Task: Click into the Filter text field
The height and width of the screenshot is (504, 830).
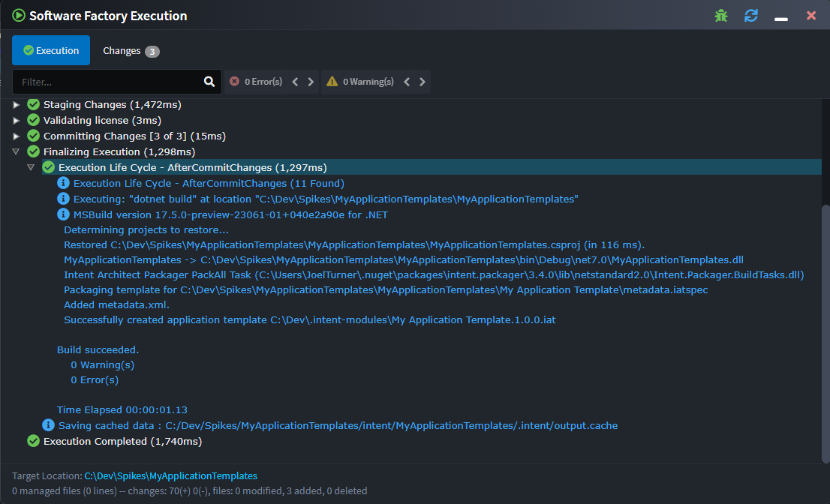Action: [109, 82]
